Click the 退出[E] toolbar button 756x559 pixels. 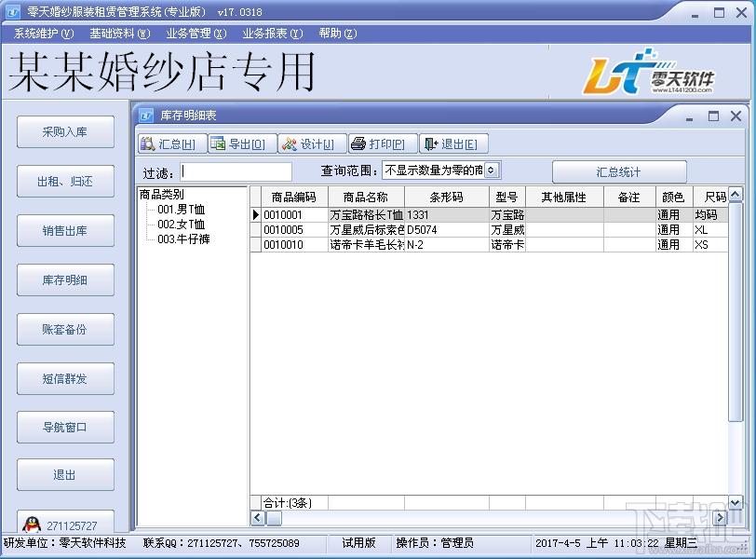click(453, 143)
